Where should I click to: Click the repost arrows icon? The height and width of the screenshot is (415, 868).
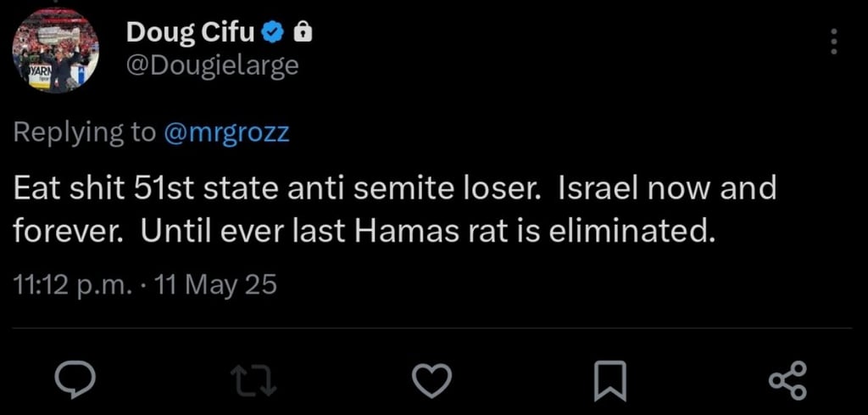coord(255,380)
